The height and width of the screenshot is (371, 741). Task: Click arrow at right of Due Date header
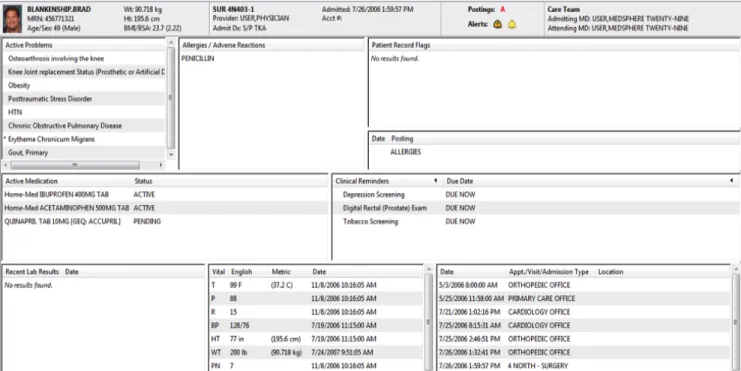tap(731, 181)
